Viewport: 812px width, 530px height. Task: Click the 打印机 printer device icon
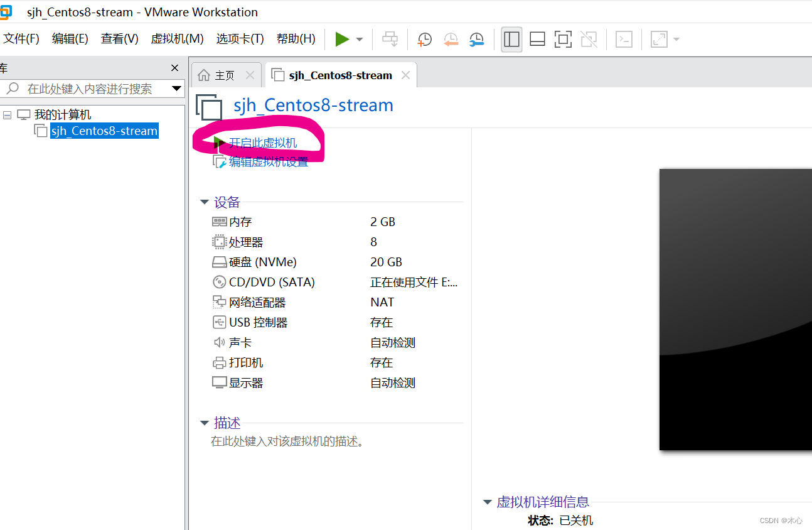point(219,362)
